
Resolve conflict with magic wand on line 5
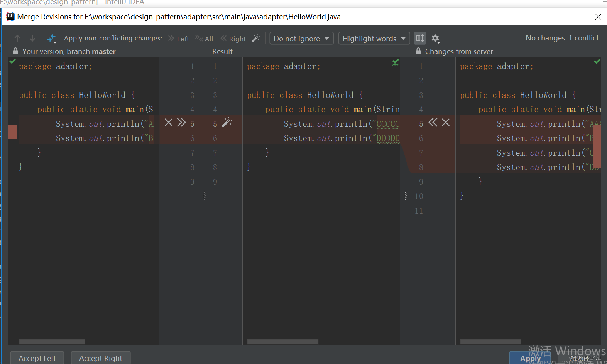pyautogui.click(x=227, y=122)
